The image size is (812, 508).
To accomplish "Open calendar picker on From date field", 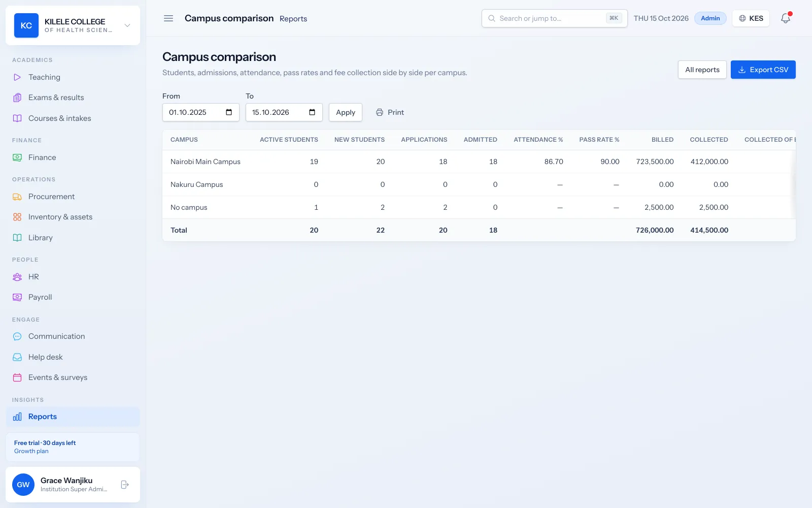I will 229,112.
